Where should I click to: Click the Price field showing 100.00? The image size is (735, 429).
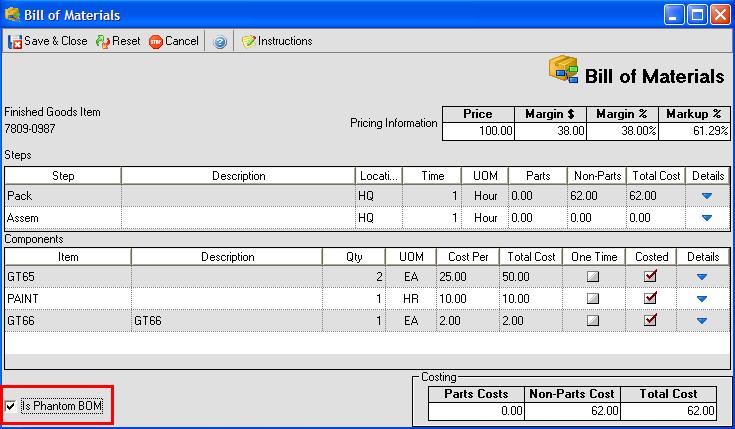pyautogui.click(x=478, y=131)
